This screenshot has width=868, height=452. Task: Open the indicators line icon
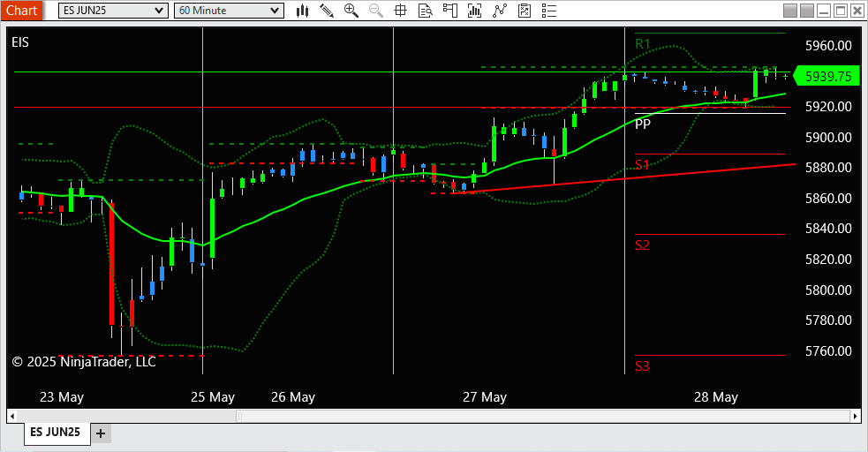499,11
